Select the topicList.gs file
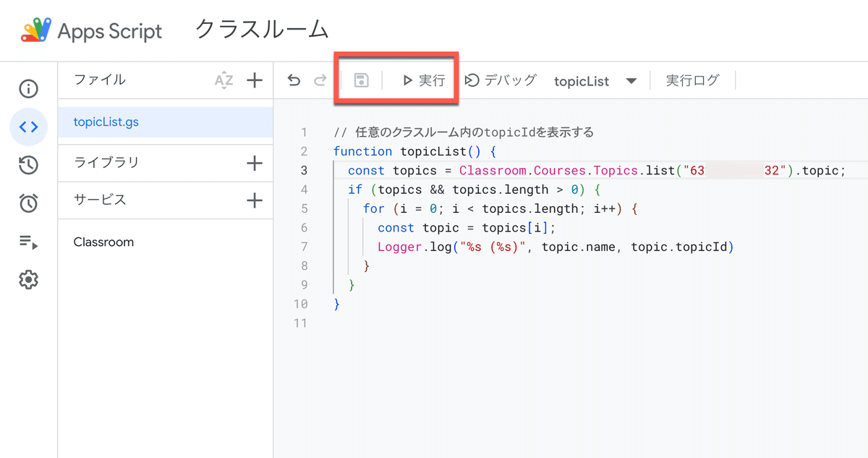Viewport: 868px width, 458px height. coord(166,122)
